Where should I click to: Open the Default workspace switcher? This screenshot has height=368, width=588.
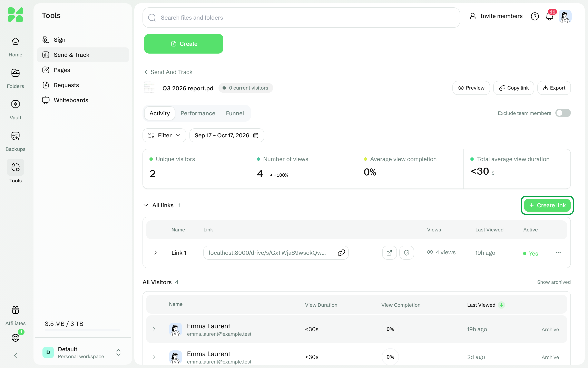(82, 352)
